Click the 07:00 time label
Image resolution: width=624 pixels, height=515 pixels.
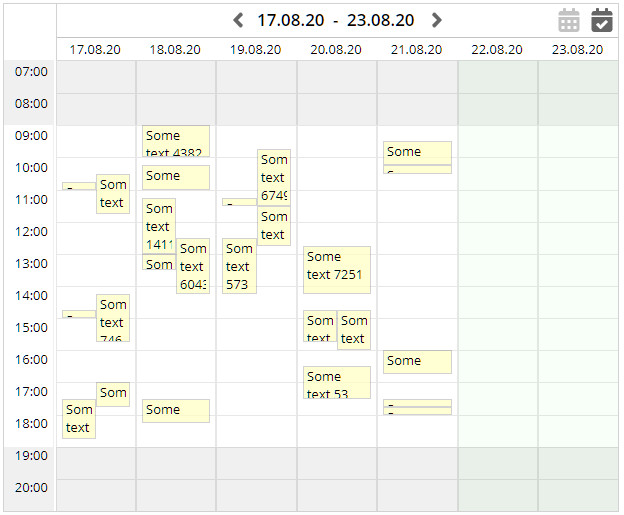pos(32,71)
